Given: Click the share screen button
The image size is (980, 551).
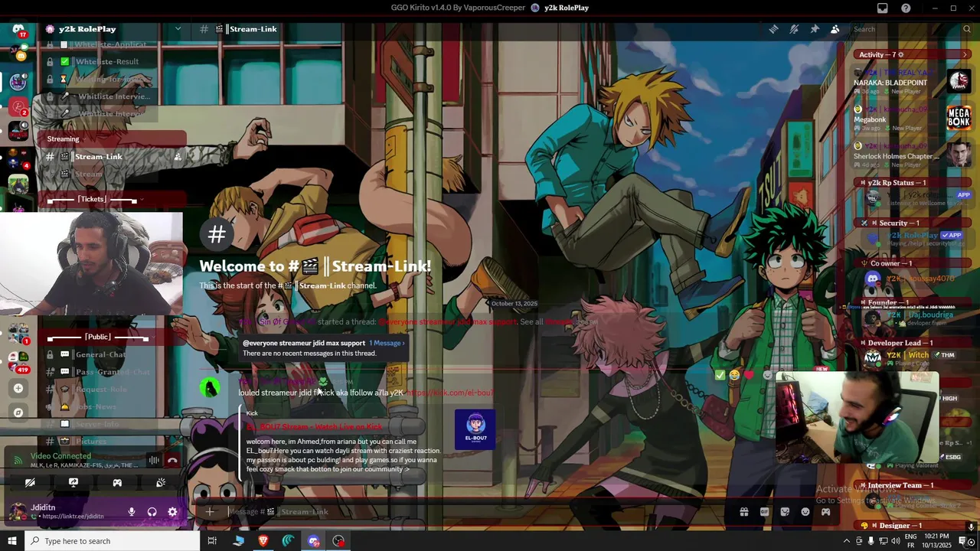Looking at the screenshot, I should click(x=73, y=483).
